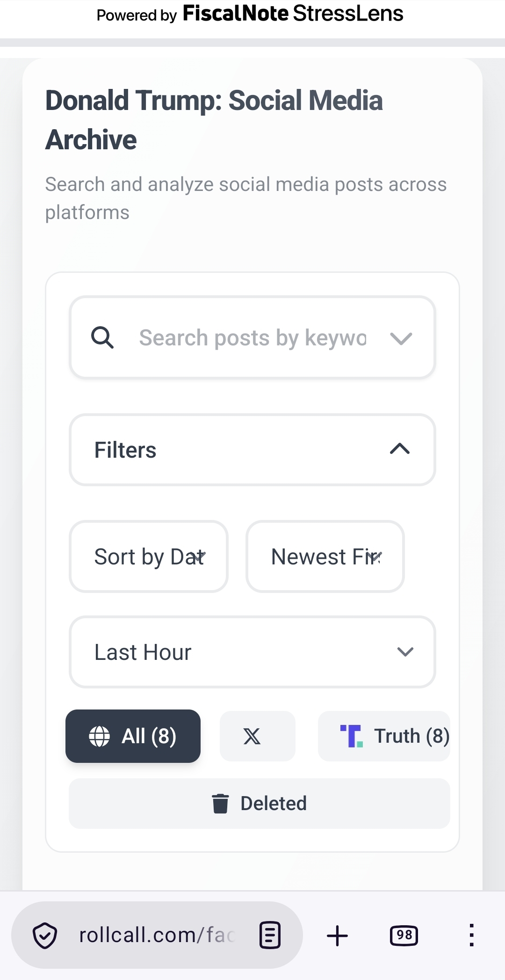Open tab switcher showing 98 tabs
505x980 pixels.
click(x=404, y=936)
